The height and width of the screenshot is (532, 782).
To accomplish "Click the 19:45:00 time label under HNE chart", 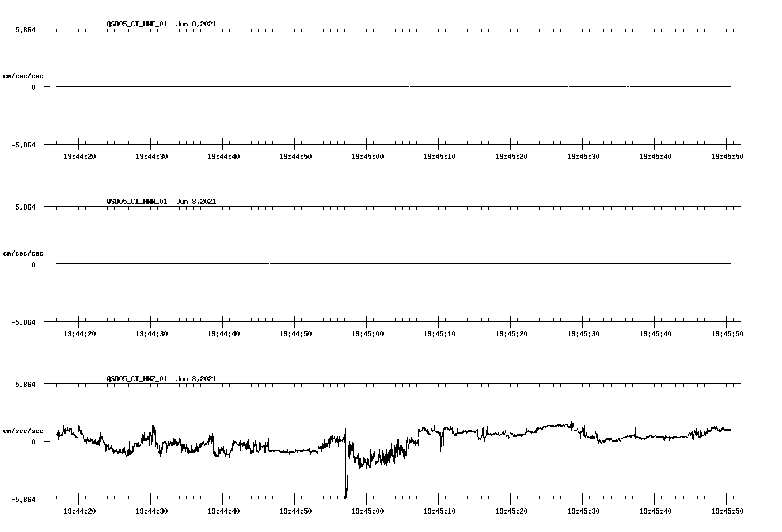I will coord(367,156).
